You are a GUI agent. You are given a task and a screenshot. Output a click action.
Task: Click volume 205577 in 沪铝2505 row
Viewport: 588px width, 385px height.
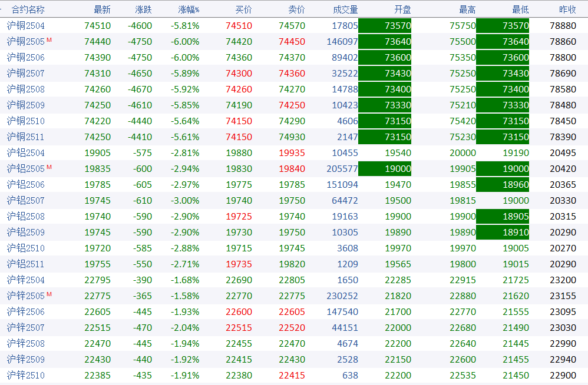[x=342, y=169]
